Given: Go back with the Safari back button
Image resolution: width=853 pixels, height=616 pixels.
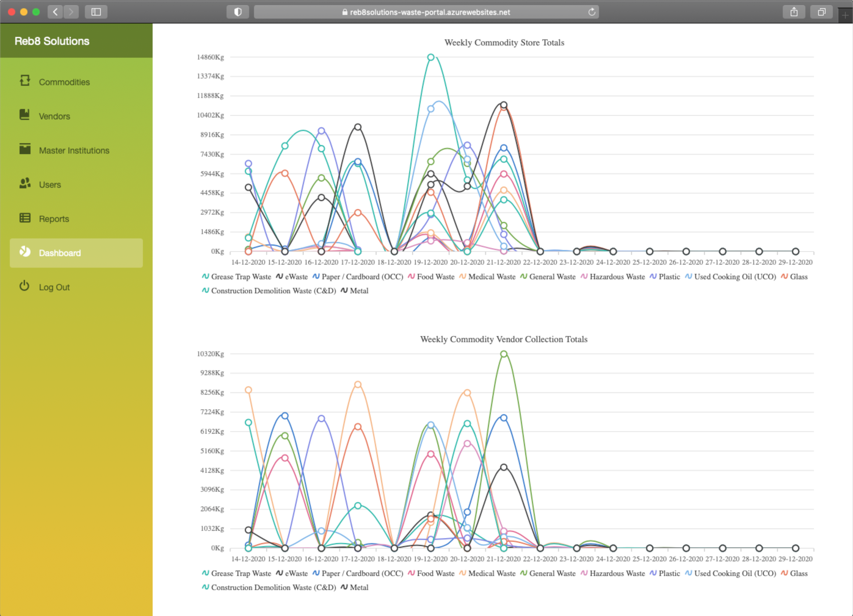Looking at the screenshot, I should (55, 12).
